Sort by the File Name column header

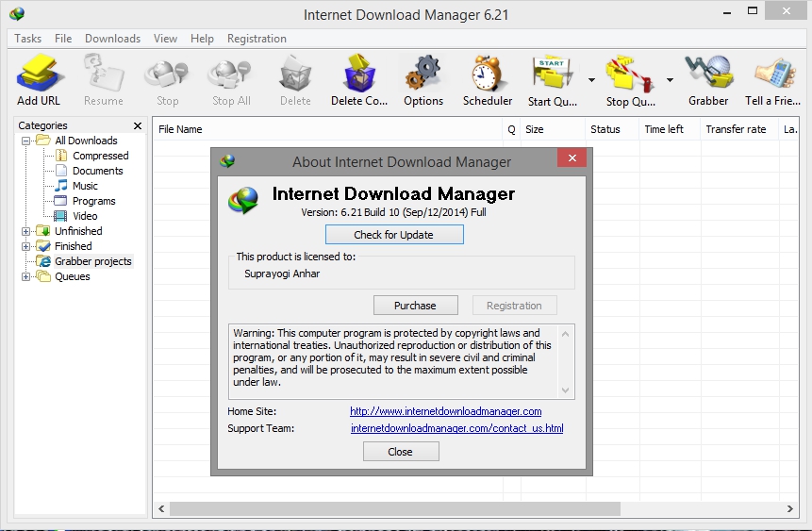[x=327, y=129]
